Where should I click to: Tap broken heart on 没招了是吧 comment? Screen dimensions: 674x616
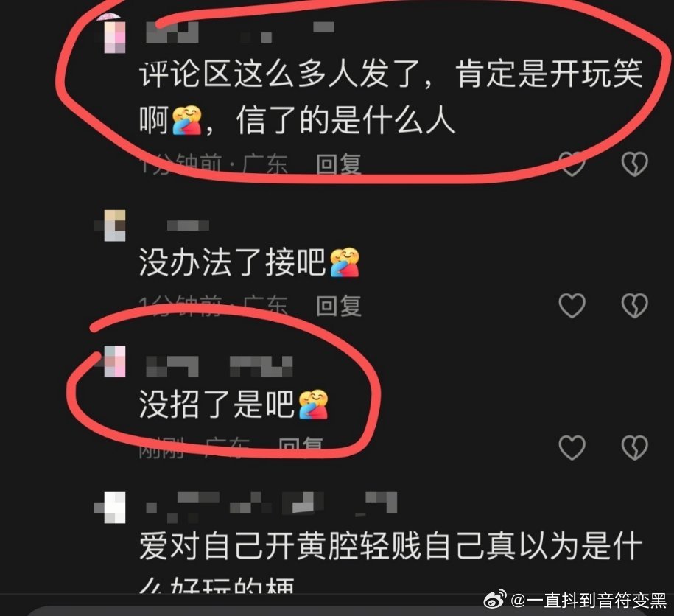[x=634, y=447]
